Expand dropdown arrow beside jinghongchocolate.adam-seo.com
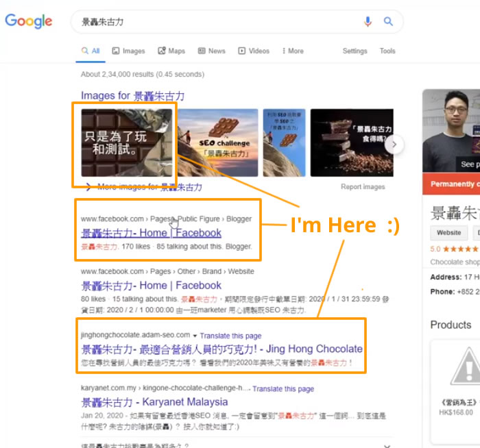The height and width of the screenshot is (448, 480). tap(195, 336)
